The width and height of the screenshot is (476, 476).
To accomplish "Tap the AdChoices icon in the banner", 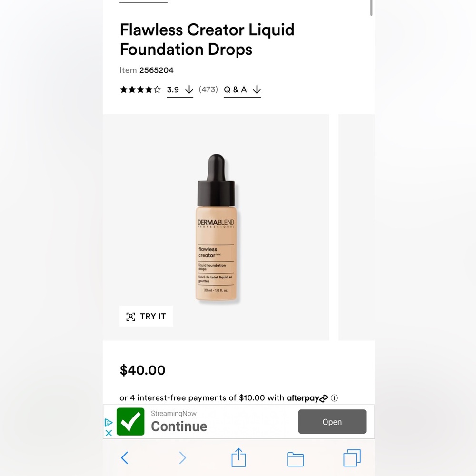I will [x=108, y=423].
